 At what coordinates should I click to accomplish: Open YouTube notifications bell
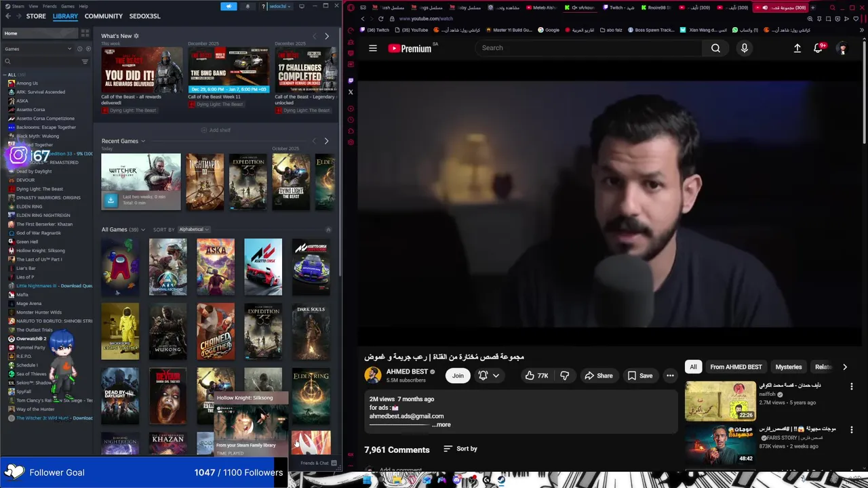[x=818, y=48]
